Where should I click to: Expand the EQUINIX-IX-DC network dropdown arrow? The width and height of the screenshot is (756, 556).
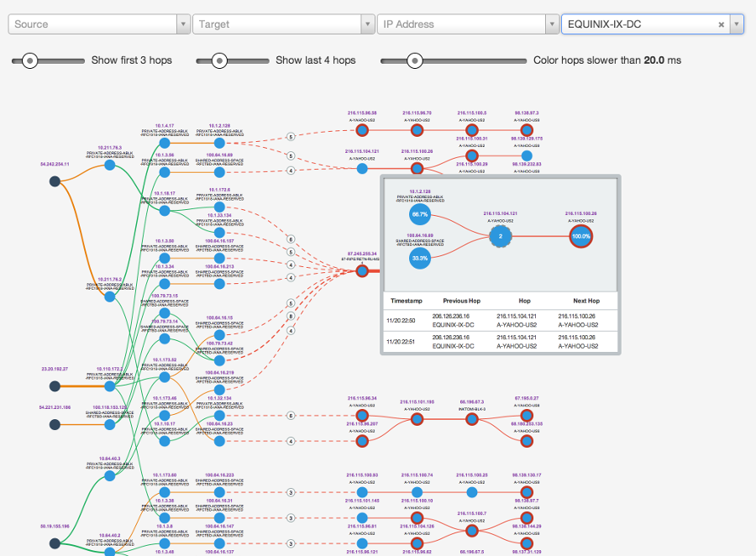(x=736, y=24)
